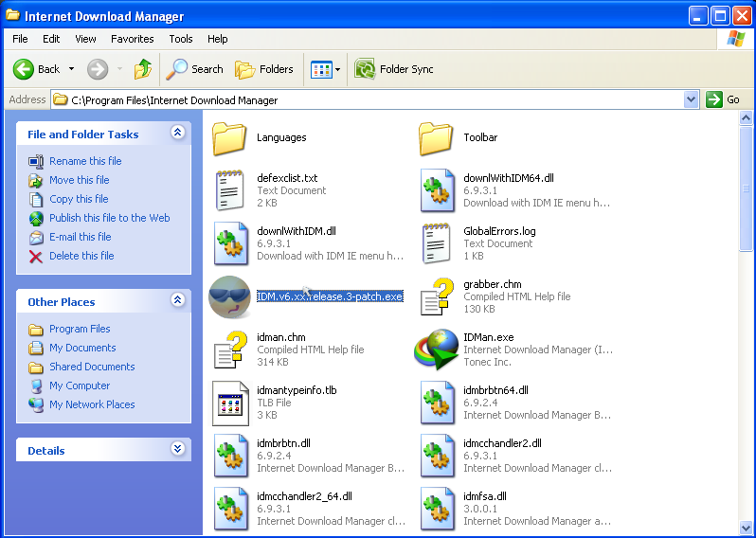756x538 pixels.
Task: Click Publish this file to the Web
Action: 110,218
